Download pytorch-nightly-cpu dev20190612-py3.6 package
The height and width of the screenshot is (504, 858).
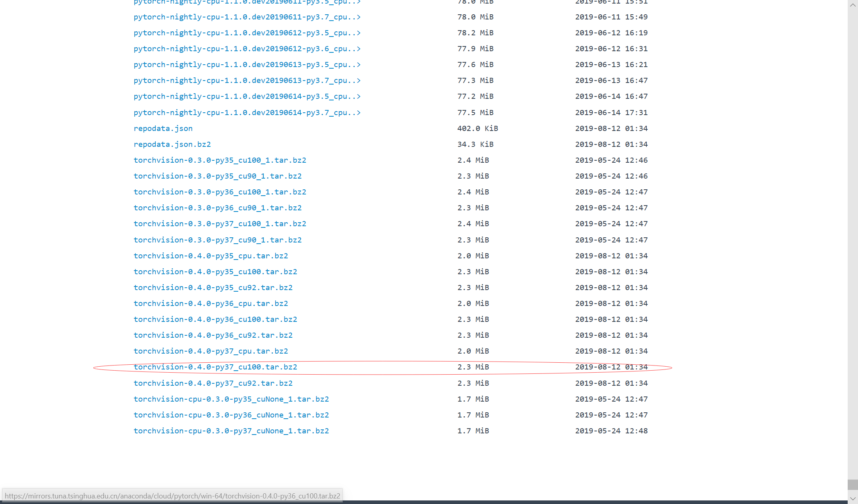(x=247, y=49)
